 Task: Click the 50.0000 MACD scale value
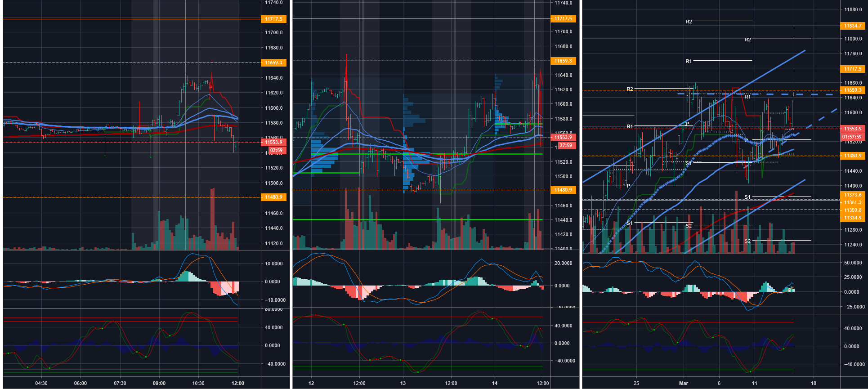(x=853, y=263)
